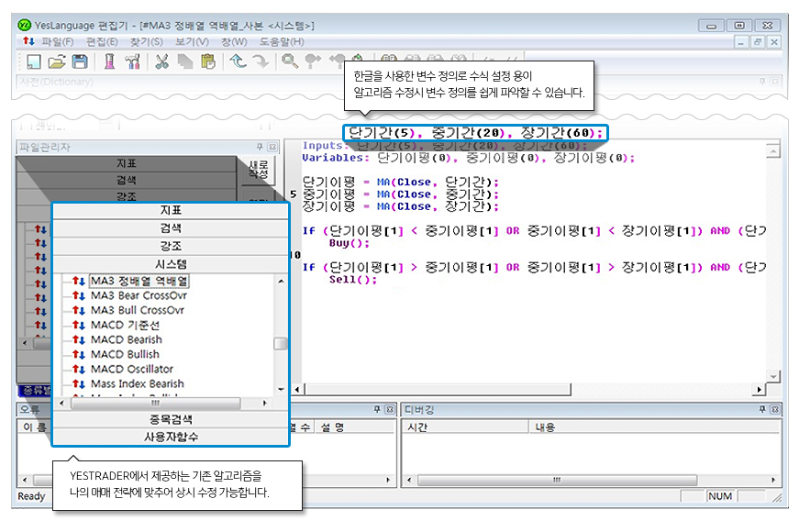This screenshot has height=532, width=799.
Task: Close the 디버깅 panel
Action: click(x=775, y=409)
